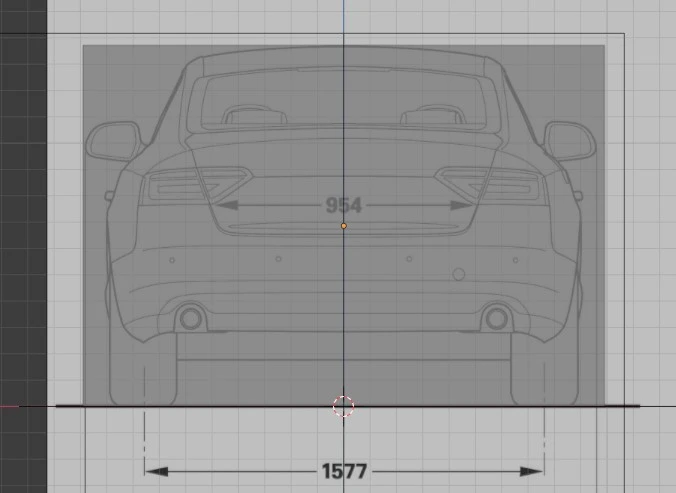The height and width of the screenshot is (493, 676).
Task: Click the right exhaust pipe in the blueprint
Action: tap(496, 318)
